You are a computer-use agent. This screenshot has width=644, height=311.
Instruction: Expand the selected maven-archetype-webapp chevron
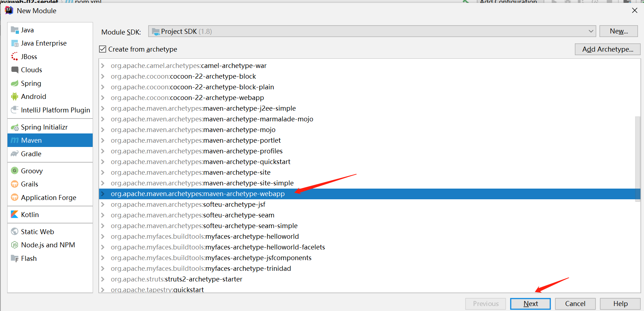(103, 194)
